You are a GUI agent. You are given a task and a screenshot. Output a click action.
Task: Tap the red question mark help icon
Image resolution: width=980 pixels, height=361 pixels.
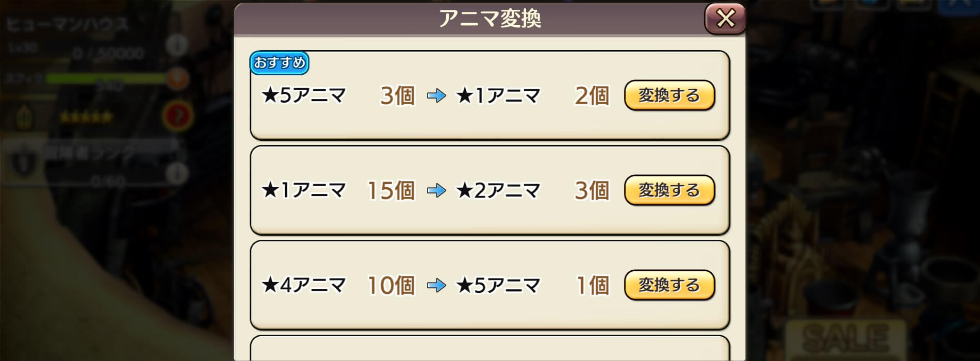coord(177,116)
